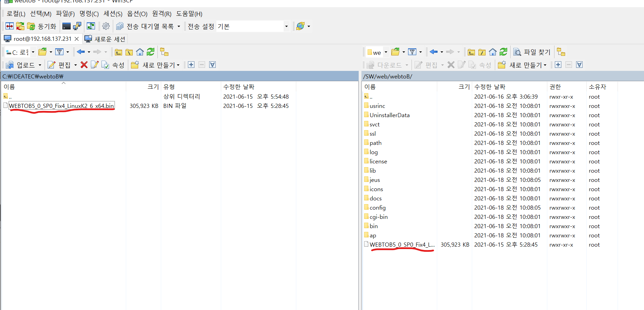The height and width of the screenshot is (310, 644).
Task: Select remote folder jeus
Action: click(374, 180)
